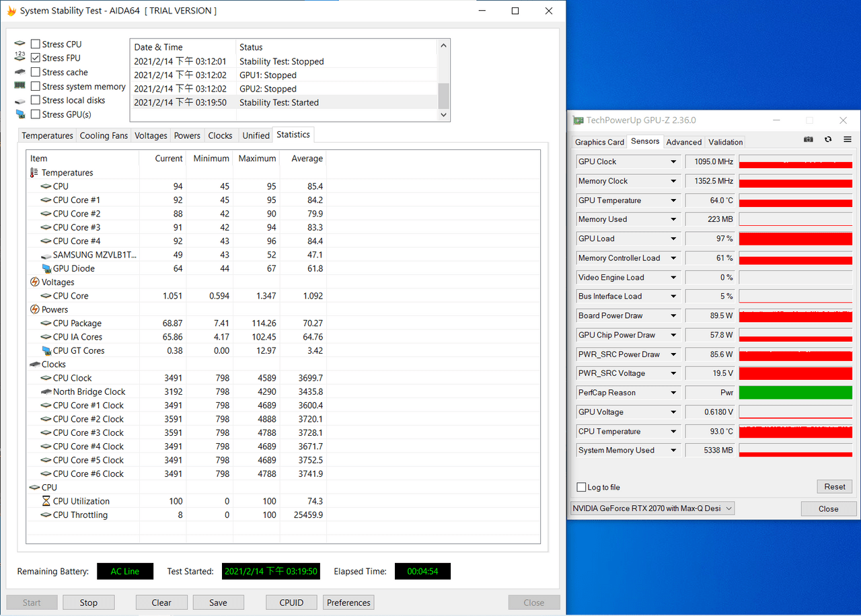Enable the Stress cache checkbox
Screen dimensions: 861x616
pos(35,72)
